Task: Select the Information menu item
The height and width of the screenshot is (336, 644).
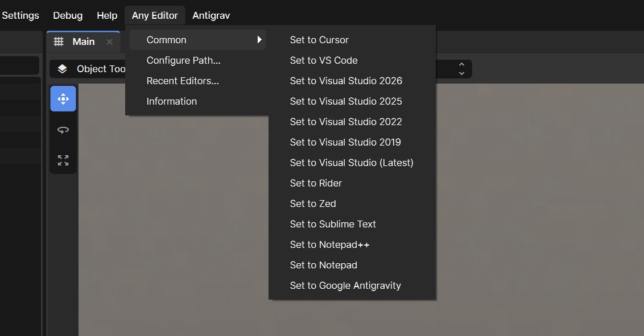Action: tap(171, 101)
